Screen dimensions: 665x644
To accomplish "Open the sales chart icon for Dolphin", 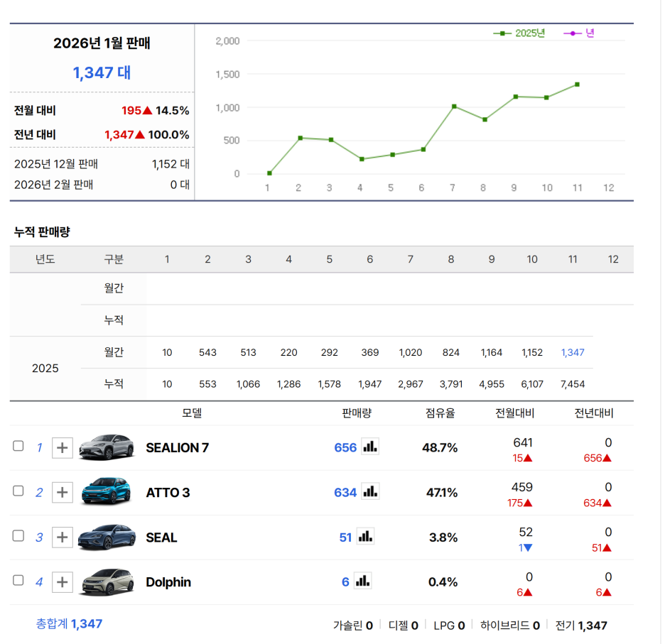I will pos(362,581).
